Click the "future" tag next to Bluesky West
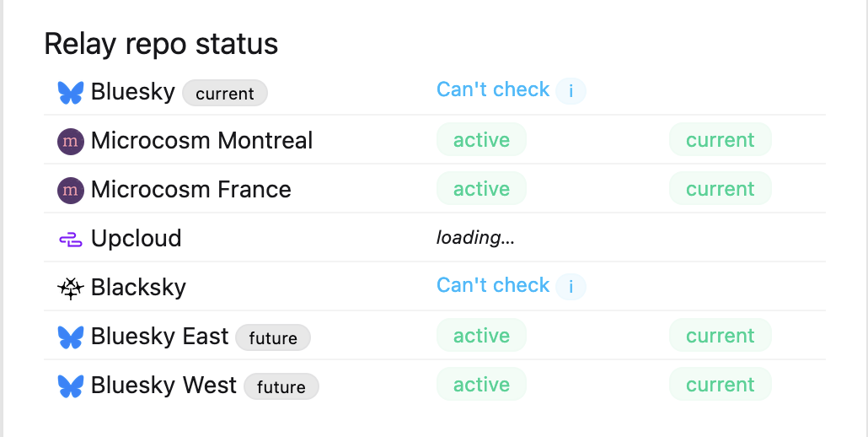The height and width of the screenshot is (437, 868). pyautogui.click(x=281, y=387)
